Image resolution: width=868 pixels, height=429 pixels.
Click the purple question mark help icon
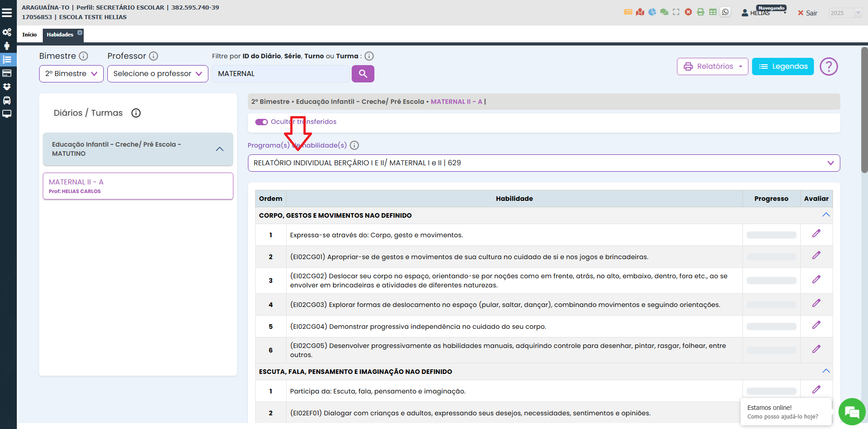click(828, 66)
